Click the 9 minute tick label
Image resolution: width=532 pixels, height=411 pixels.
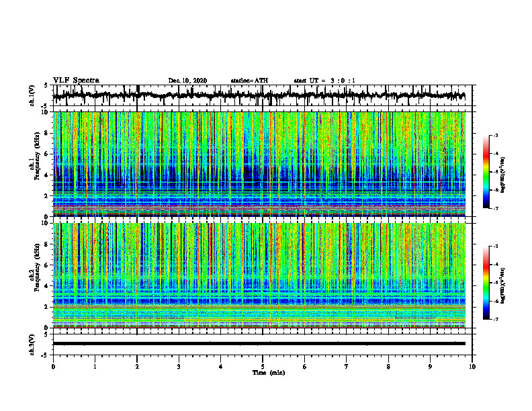click(x=430, y=367)
